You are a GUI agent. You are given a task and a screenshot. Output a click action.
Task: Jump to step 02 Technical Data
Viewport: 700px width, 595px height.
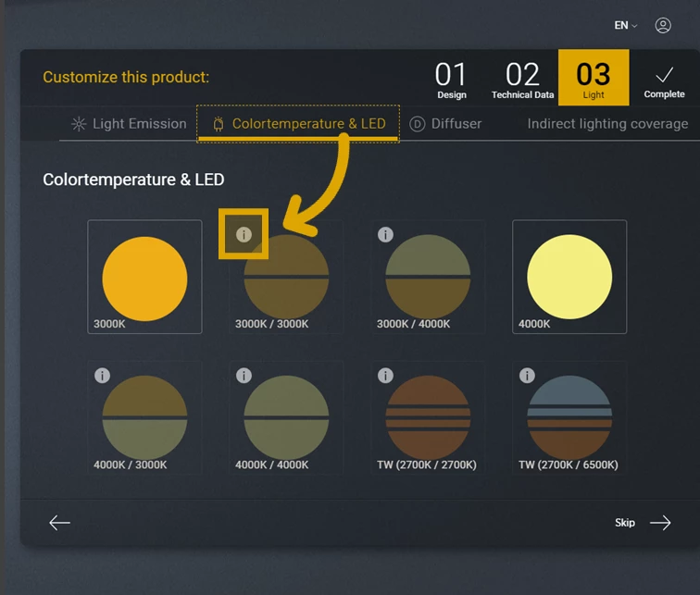[522, 78]
